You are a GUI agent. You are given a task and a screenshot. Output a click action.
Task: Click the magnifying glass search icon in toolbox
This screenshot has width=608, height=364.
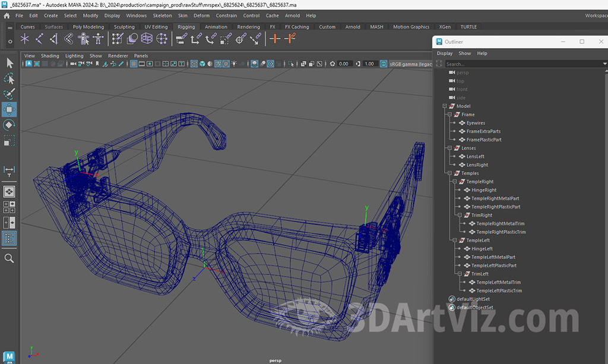click(9, 258)
